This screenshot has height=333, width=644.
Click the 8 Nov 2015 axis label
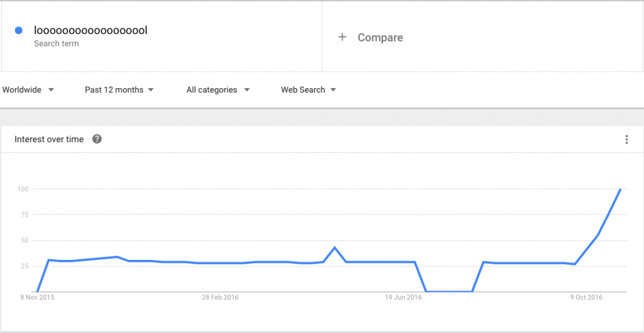(37, 297)
